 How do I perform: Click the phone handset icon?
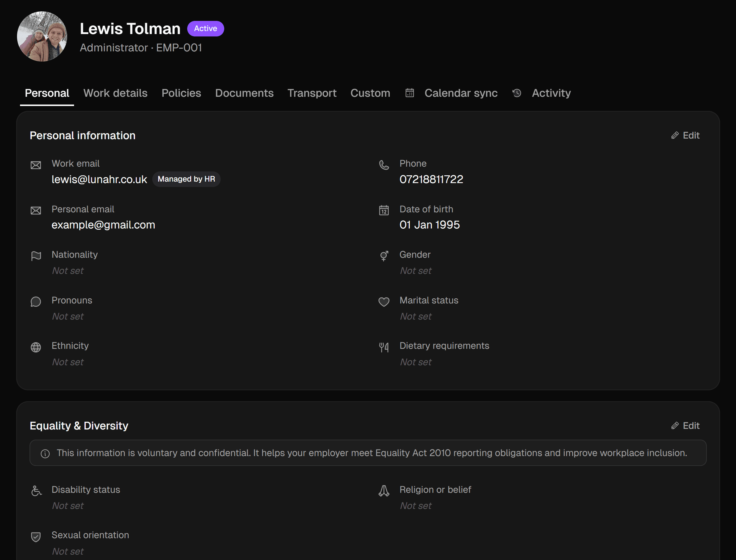click(x=384, y=165)
